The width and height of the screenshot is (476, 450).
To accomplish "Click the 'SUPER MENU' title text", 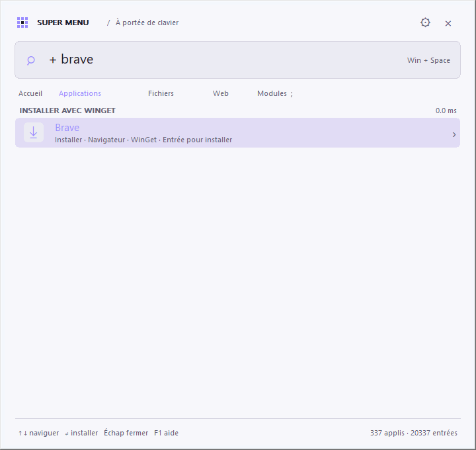I will 63,22.
